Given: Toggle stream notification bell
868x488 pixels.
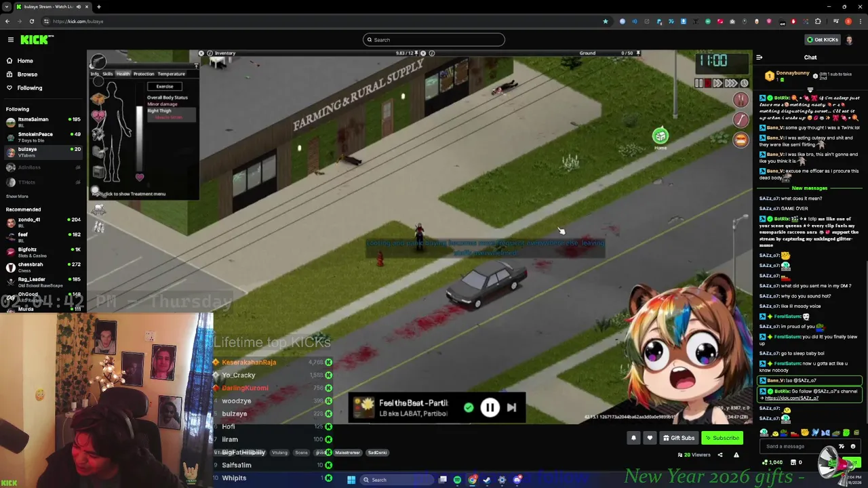Looking at the screenshot, I should point(633,438).
